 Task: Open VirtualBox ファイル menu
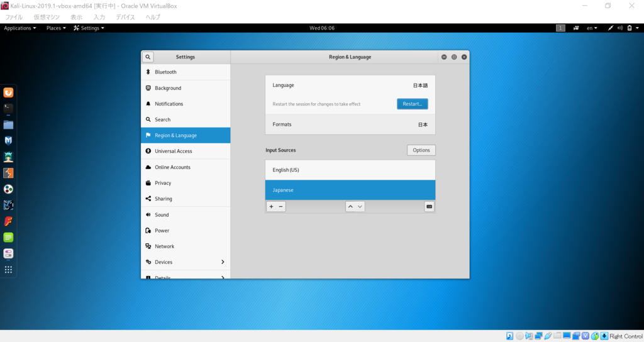14,17
